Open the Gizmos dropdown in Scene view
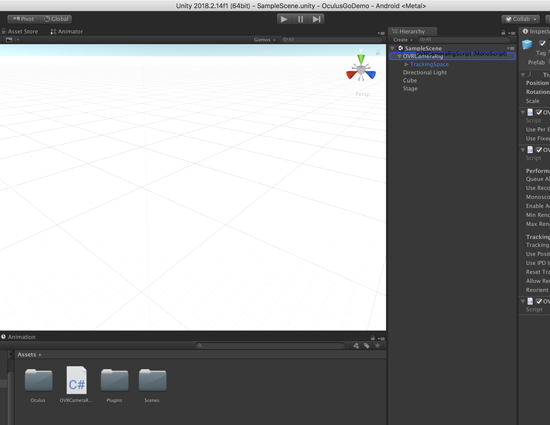This screenshot has height=425, width=550. [x=264, y=40]
